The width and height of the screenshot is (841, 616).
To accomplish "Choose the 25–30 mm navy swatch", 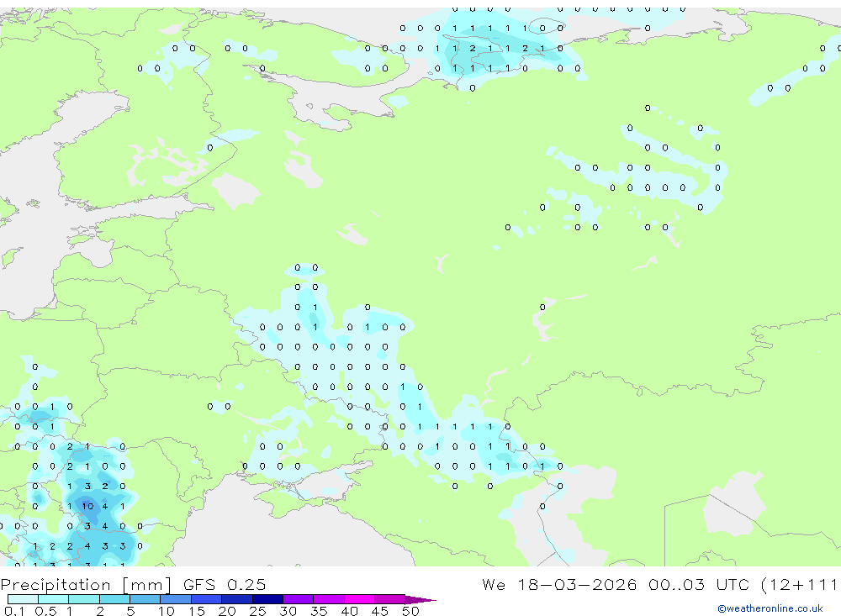I will 267,599.
